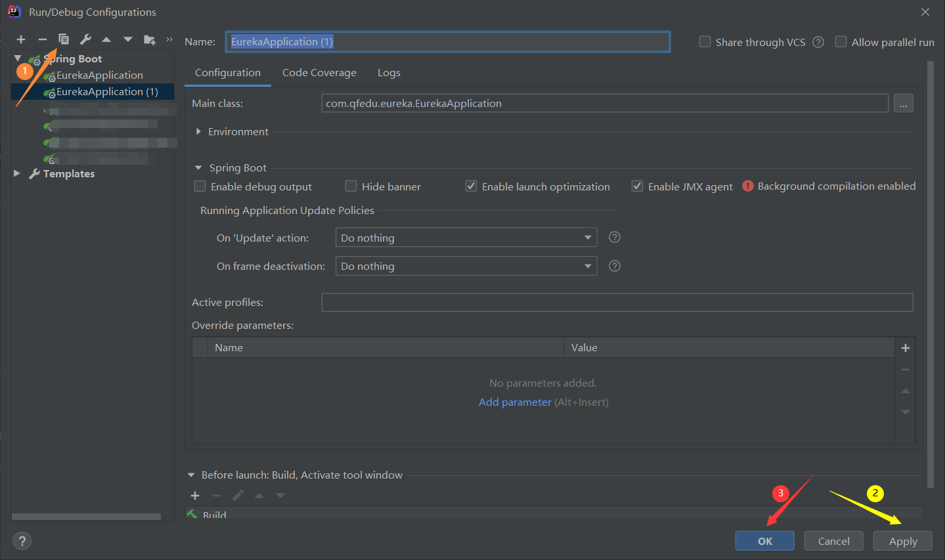Remove override parameter with minus icon

pyautogui.click(x=906, y=370)
